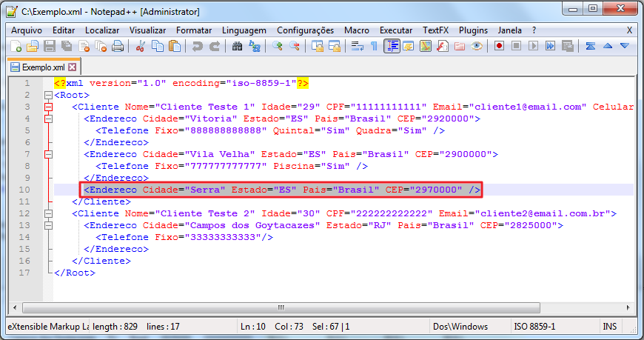Create a new document with the New icon

pos(16,46)
